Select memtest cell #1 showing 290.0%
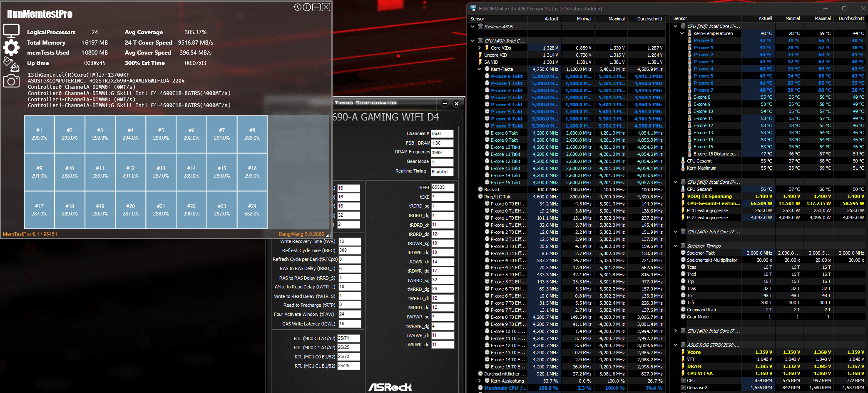868x393 pixels. pos(39,134)
